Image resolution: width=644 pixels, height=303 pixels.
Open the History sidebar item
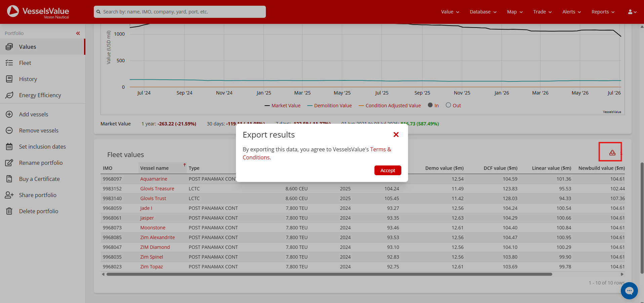pos(42,79)
